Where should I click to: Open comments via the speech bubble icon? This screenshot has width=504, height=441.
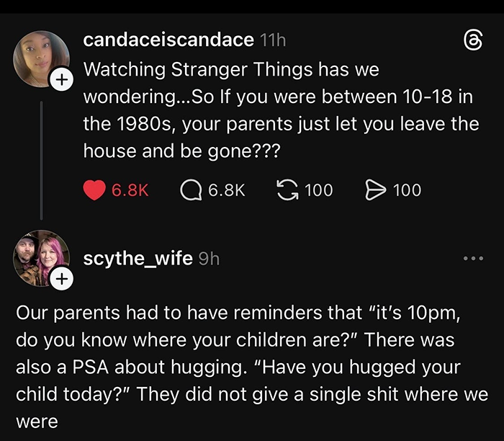tap(190, 190)
